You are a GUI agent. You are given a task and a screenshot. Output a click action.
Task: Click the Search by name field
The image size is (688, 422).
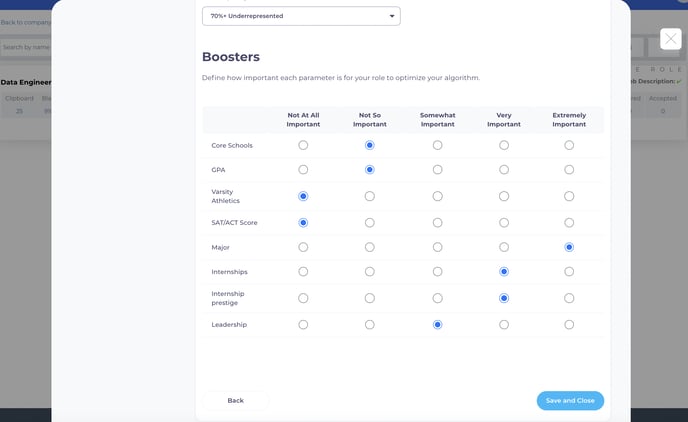click(x=26, y=47)
